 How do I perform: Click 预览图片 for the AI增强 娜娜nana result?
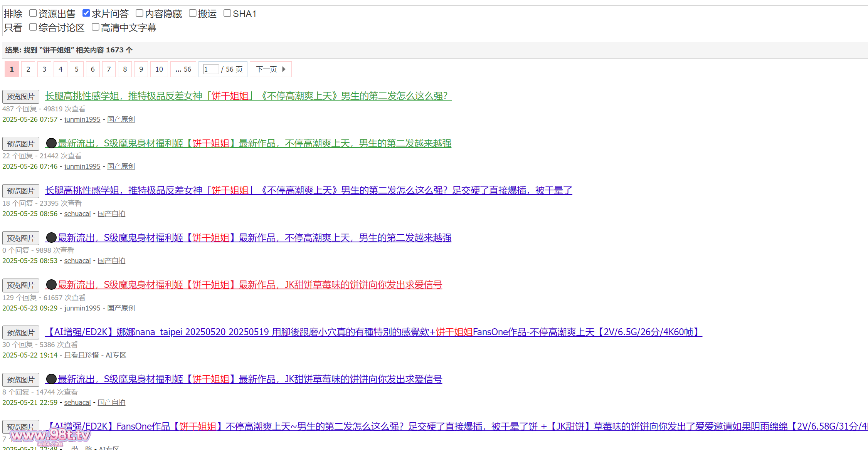[21, 332]
